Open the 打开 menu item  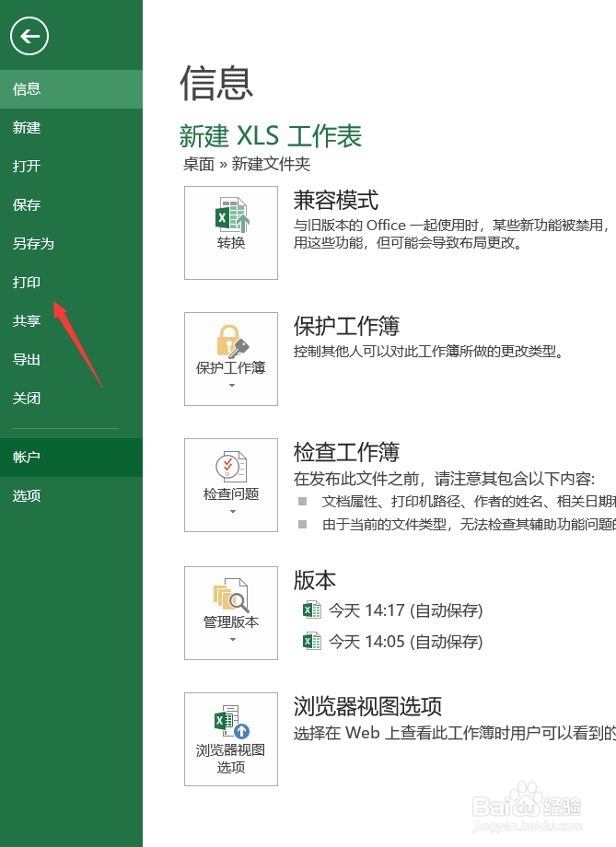[71, 167]
